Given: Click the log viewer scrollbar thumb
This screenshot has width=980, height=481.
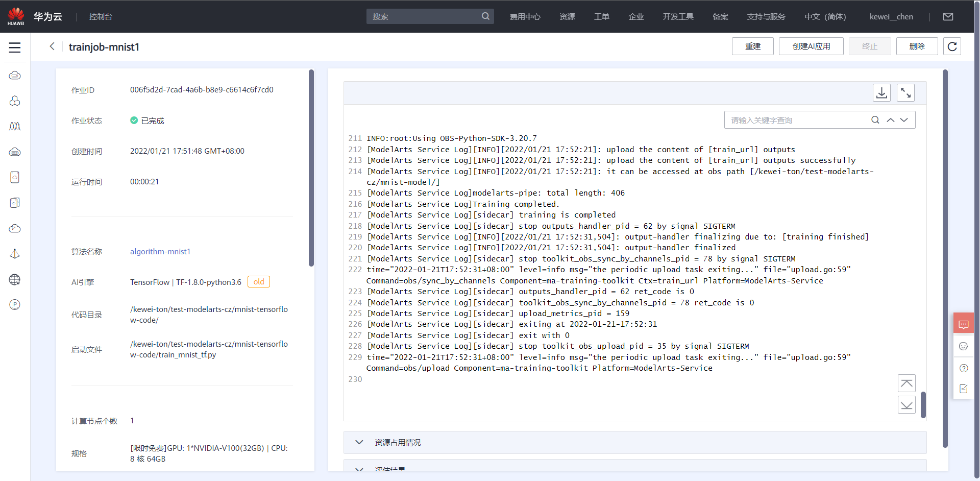Looking at the screenshot, I should pos(923,405).
